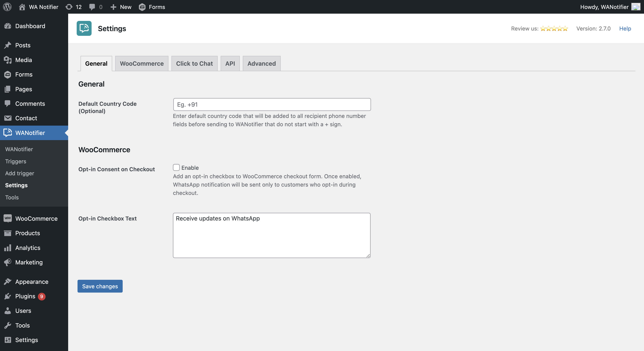
Task: Open the API tab
Action: click(230, 64)
